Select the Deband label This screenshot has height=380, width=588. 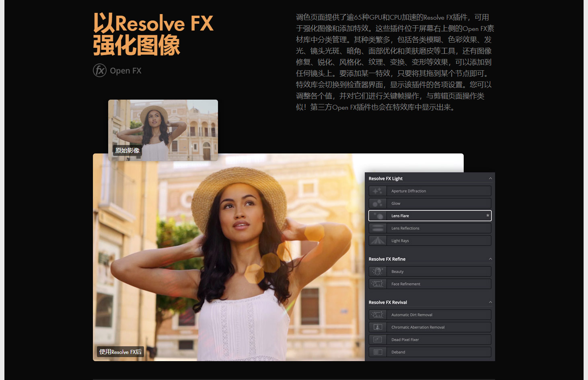[398, 352]
